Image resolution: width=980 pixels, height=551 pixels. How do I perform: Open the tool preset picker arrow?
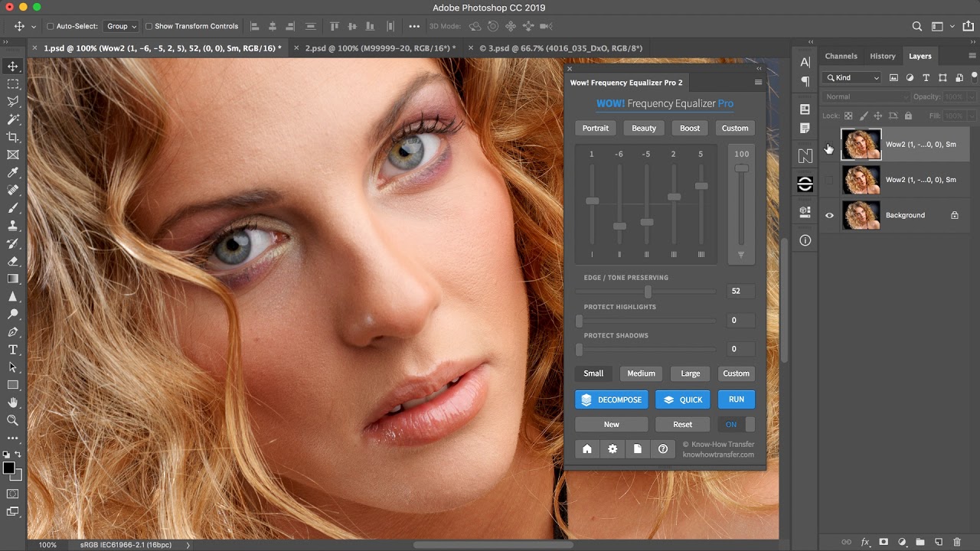(34, 26)
